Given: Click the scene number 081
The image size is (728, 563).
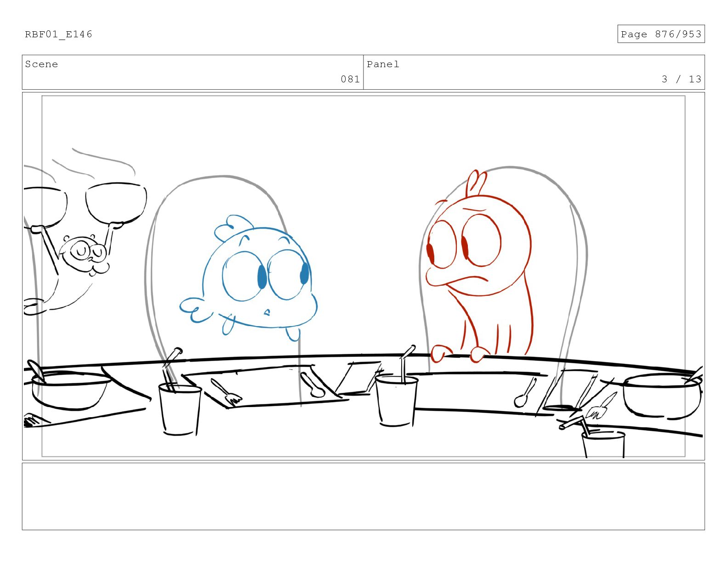Looking at the screenshot, I should pos(350,79).
